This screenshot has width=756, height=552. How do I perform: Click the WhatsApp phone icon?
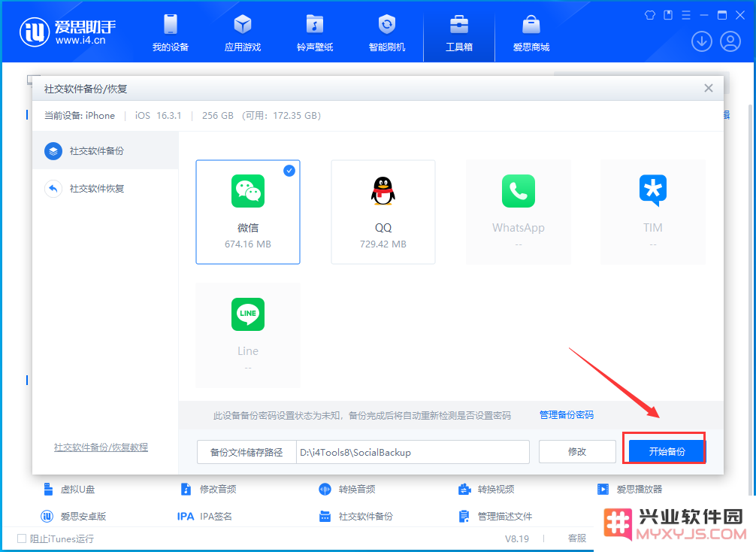click(519, 190)
